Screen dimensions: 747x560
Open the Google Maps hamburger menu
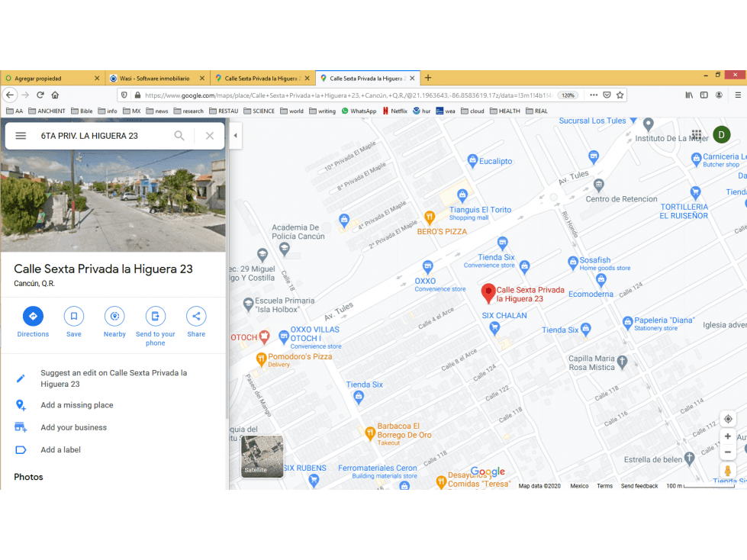[21, 136]
